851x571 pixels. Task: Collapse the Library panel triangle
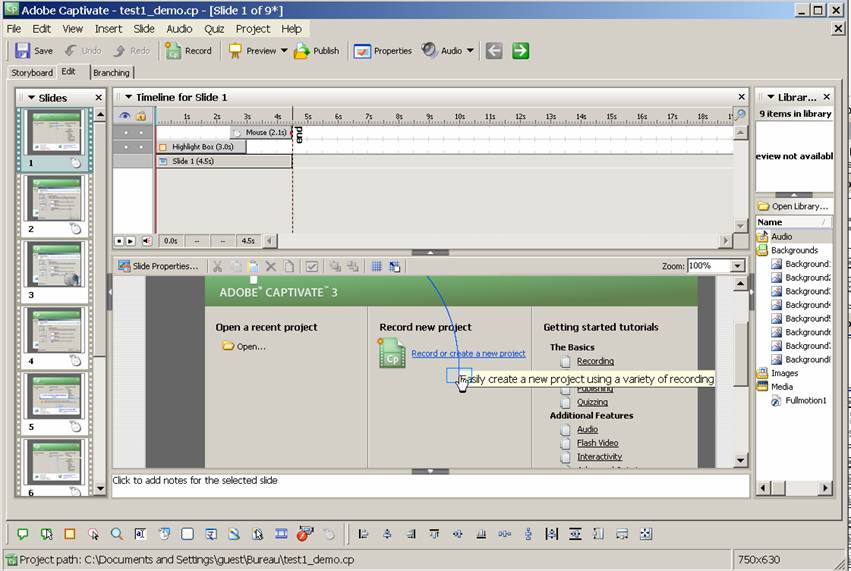(770, 97)
